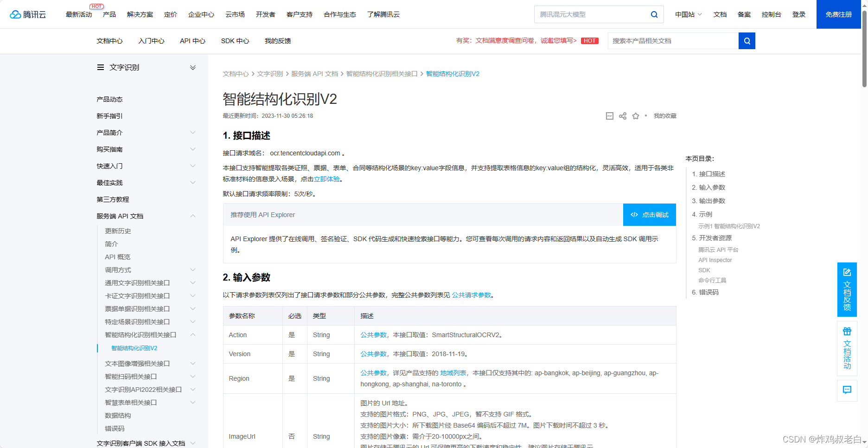This screenshot has width=868, height=448.
Task: Click the 免费注册 button
Action: click(x=839, y=14)
